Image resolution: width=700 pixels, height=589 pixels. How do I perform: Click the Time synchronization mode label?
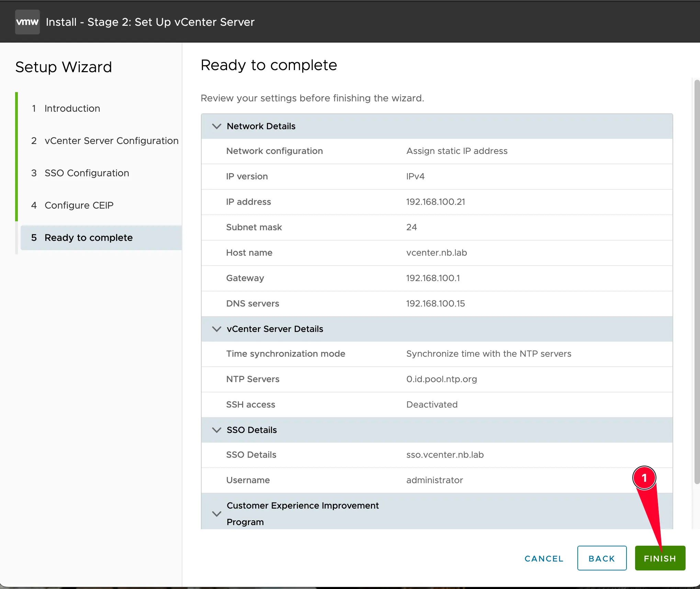(x=285, y=354)
